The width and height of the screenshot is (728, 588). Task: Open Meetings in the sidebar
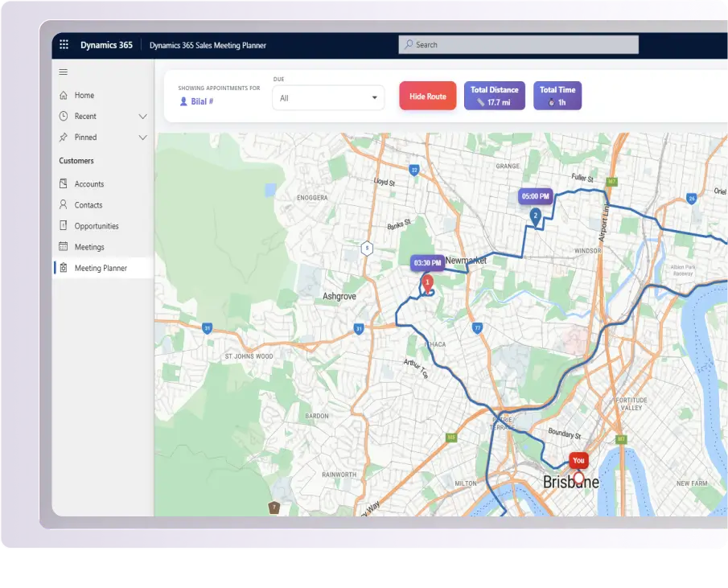(x=103, y=246)
